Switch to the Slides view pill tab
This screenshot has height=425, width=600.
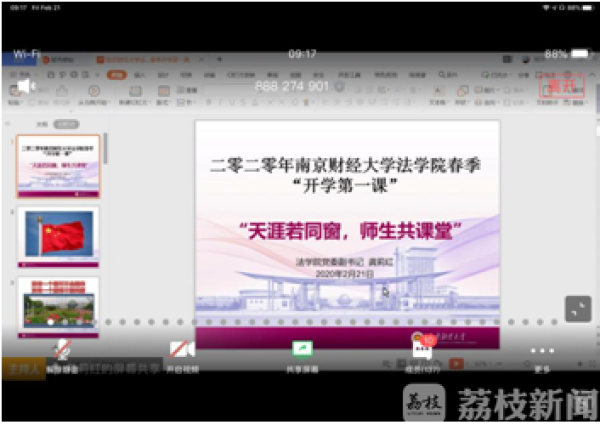pos(66,124)
